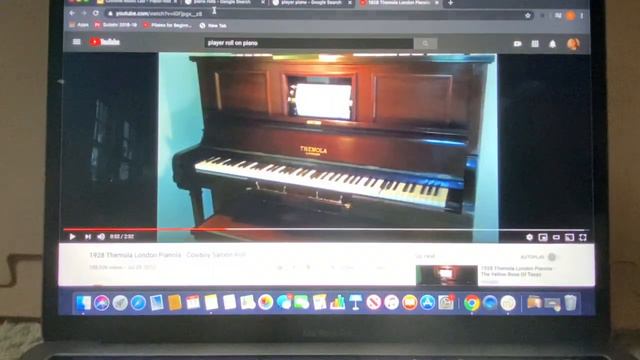Reload the current page
The height and width of the screenshot is (360, 640).
click(x=96, y=13)
